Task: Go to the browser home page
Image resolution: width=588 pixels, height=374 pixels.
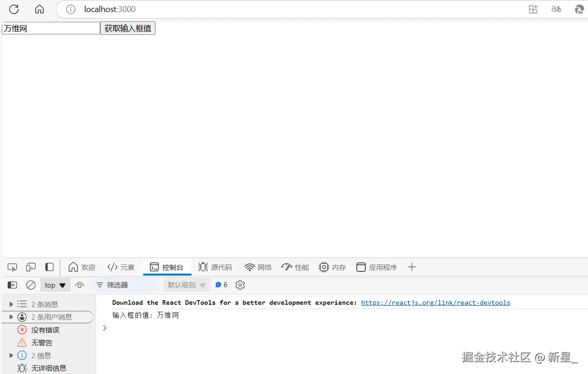Action: click(39, 9)
